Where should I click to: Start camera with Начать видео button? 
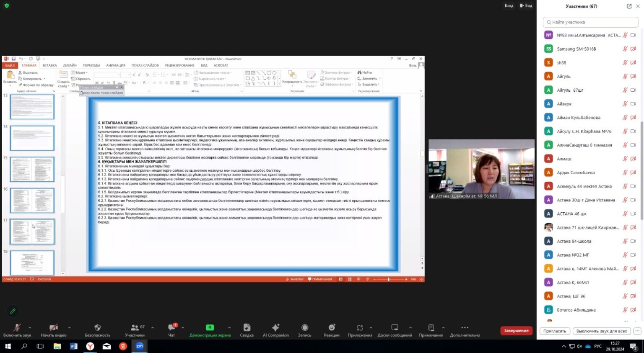(x=53, y=328)
